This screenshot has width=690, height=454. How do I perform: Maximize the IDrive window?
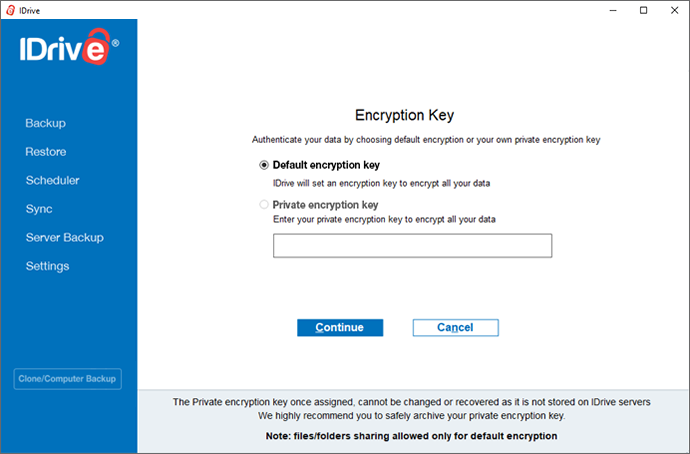tap(644, 10)
